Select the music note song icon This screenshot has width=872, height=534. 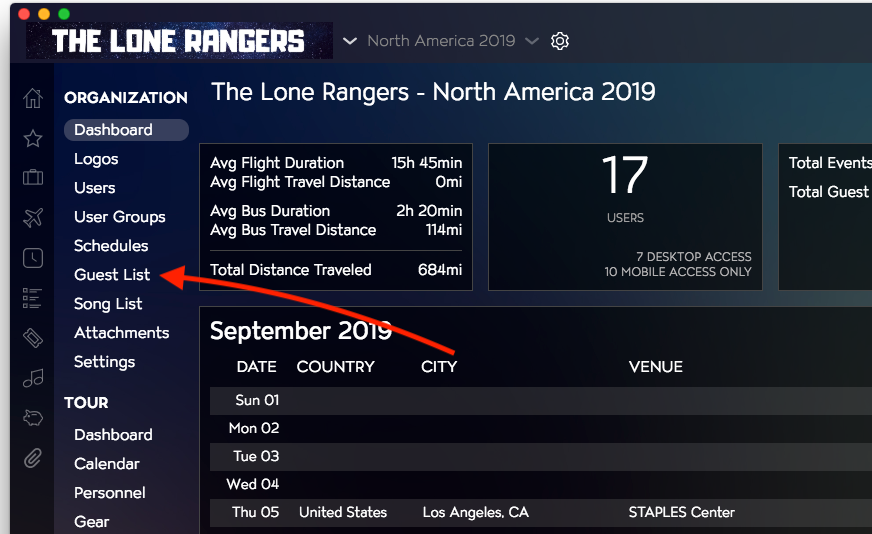click(33, 378)
